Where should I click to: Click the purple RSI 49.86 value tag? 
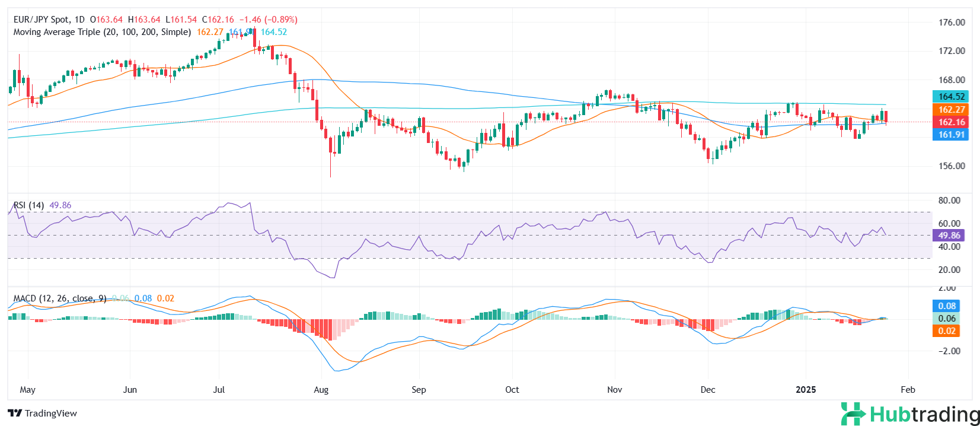(x=949, y=236)
